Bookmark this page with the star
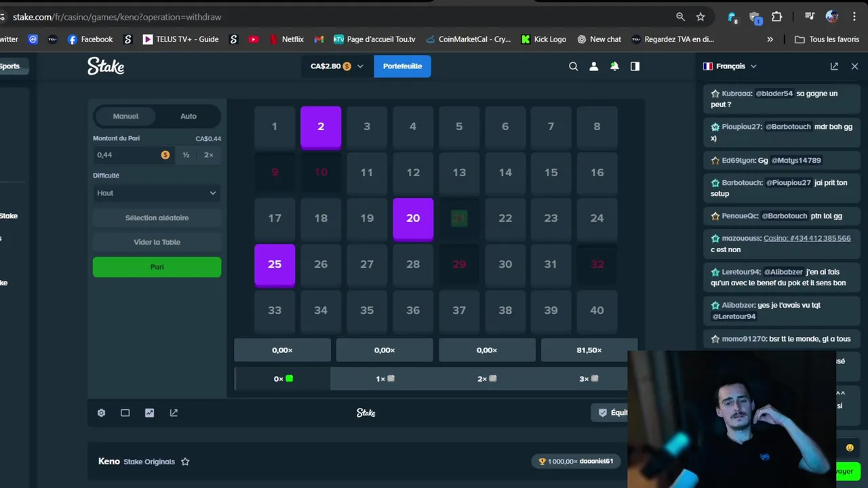Screen dimensions: 868x488 point(701,17)
